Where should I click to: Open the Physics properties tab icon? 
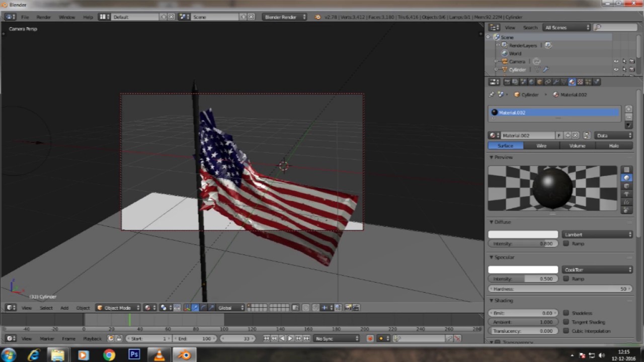[x=596, y=81]
